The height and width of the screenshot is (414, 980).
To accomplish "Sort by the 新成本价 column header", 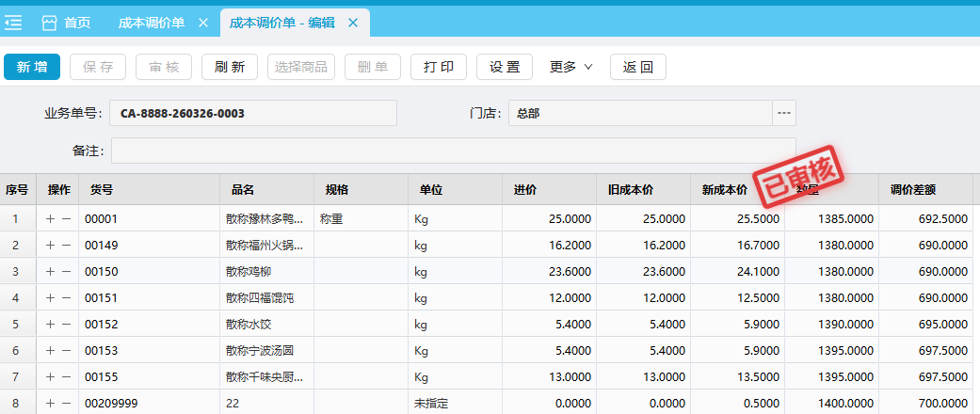I will coord(725,189).
